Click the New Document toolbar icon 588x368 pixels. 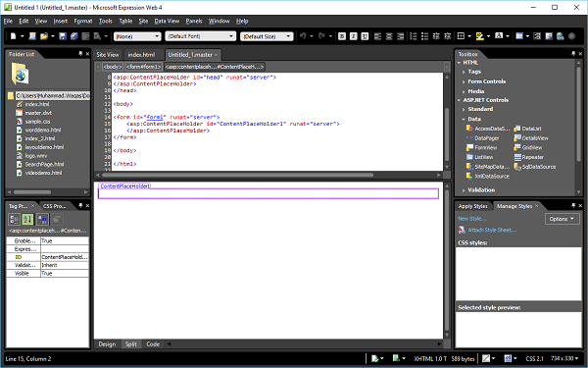point(14,36)
